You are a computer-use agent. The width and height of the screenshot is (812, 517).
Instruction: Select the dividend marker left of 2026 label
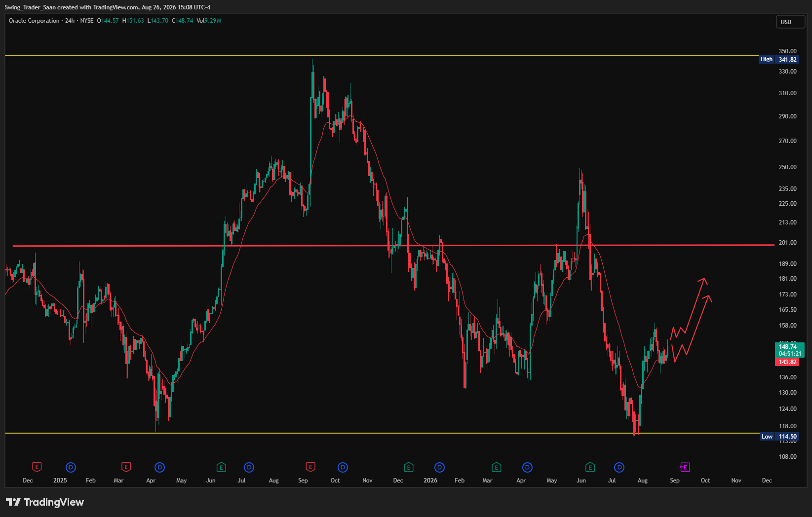click(439, 467)
